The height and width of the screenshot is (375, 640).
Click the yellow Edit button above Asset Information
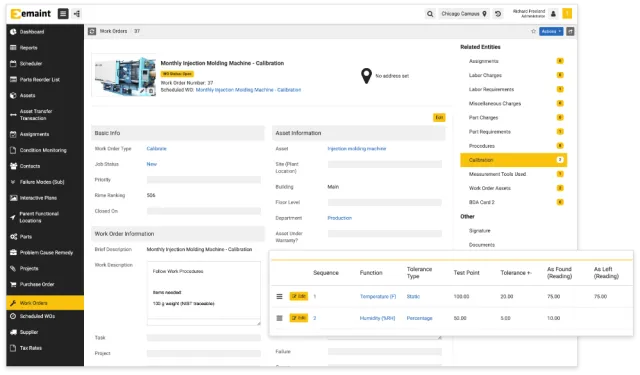point(439,118)
